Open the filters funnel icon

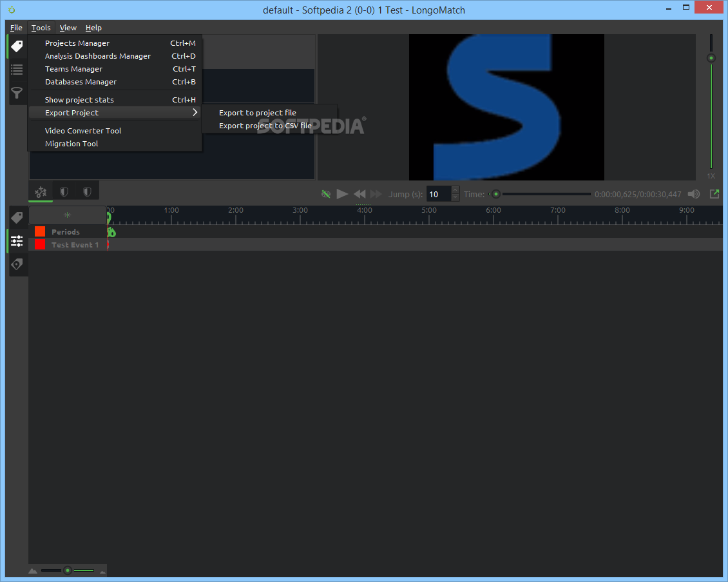point(17,93)
